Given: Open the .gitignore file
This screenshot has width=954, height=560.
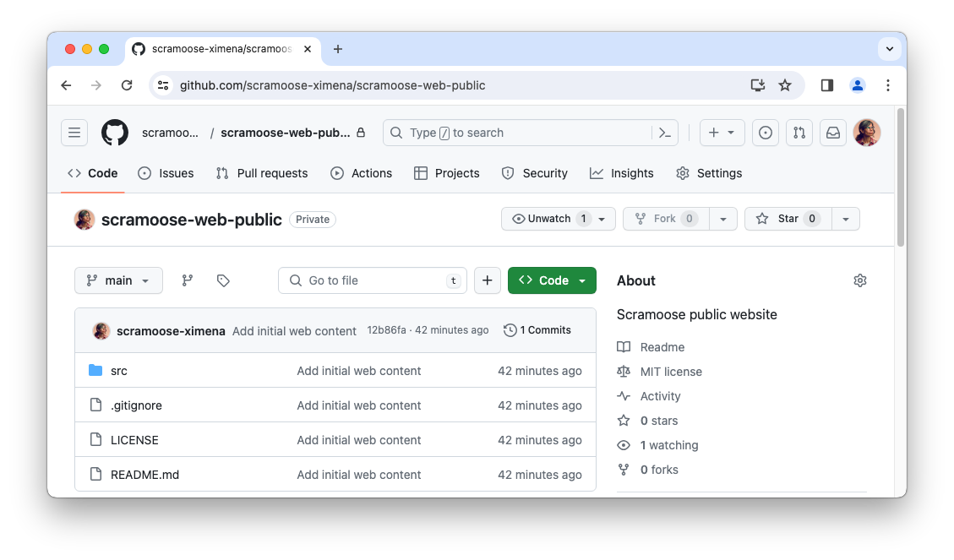Looking at the screenshot, I should pyautogui.click(x=136, y=405).
